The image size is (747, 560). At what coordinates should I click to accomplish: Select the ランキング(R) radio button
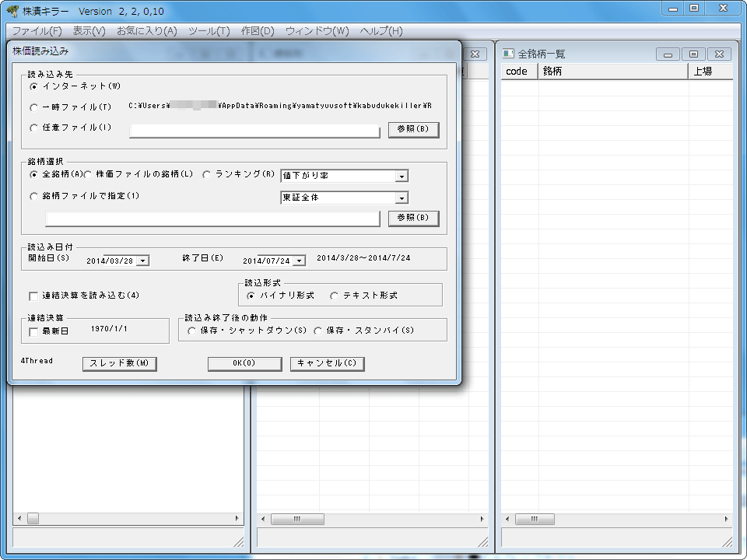pos(207,175)
